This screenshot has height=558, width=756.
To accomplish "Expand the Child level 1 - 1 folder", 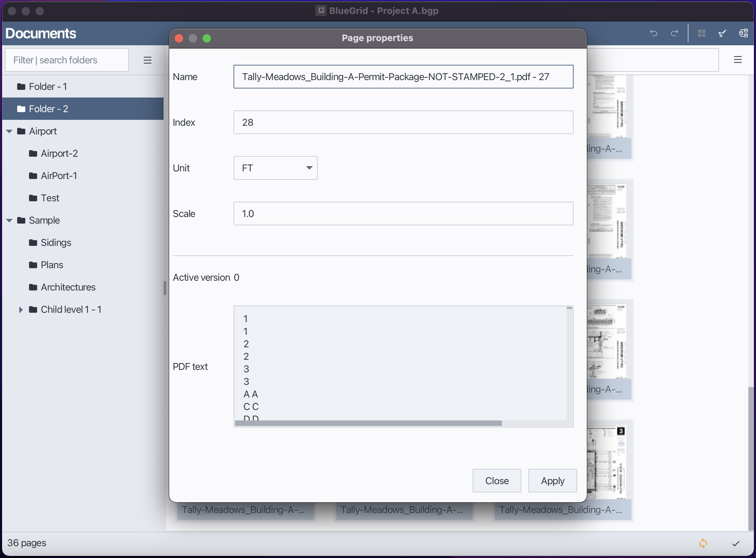I will pos(21,310).
